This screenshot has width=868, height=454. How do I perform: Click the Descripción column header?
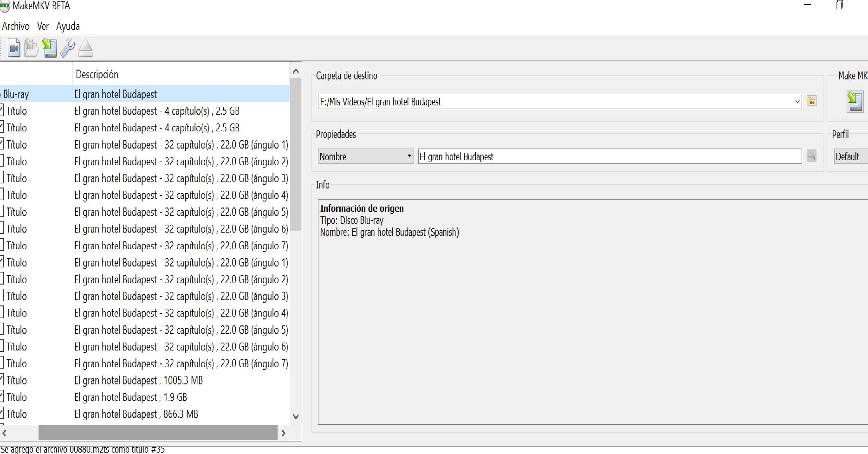click(181, 74)
